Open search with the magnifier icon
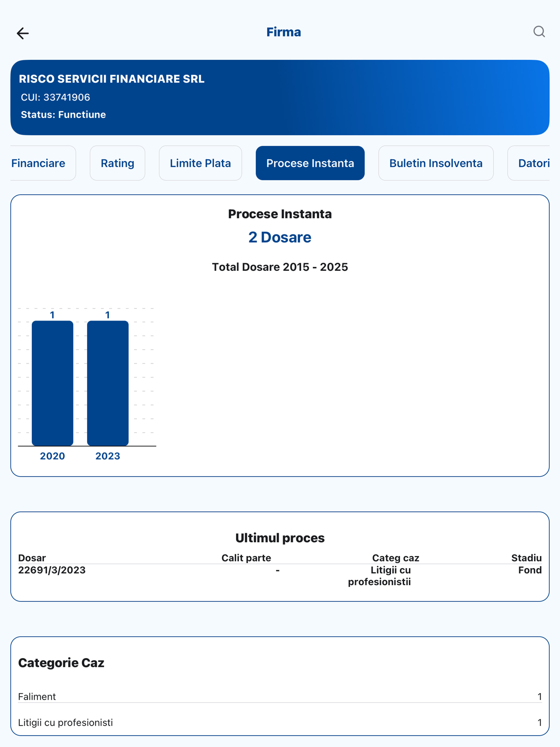The width and height of the screenshot is (560, 747). click(539, 32)
